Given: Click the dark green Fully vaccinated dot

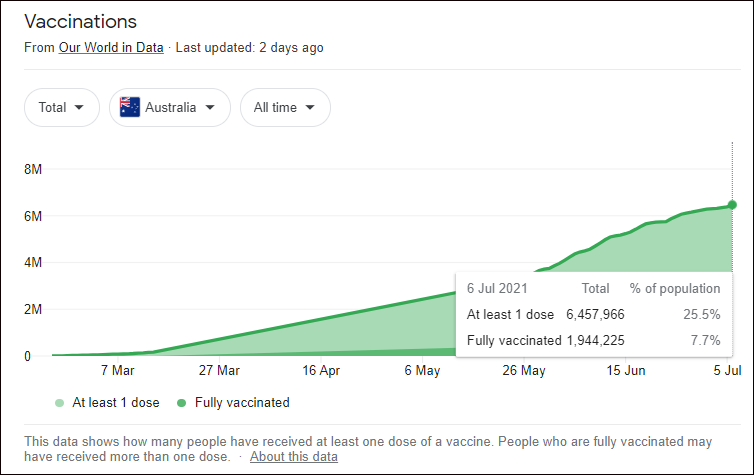Looking at the screenshot, I should (x=180, y=403).
